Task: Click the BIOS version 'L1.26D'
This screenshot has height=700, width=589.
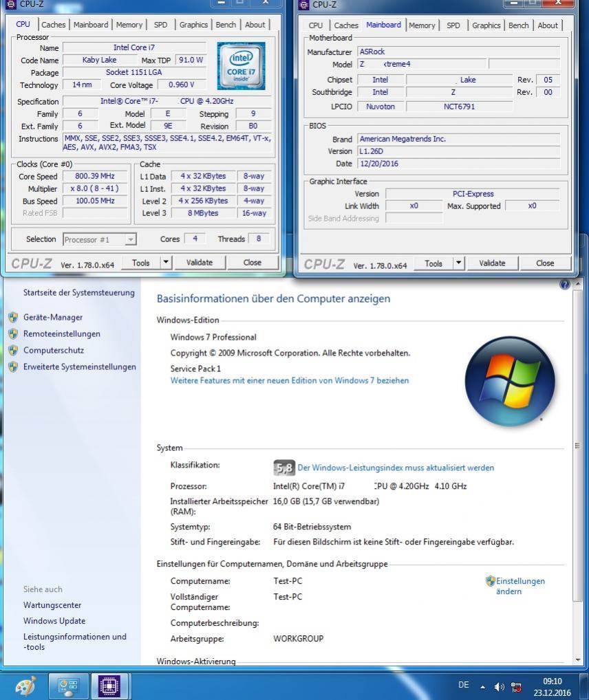Action: pyautogui.click(x=458, y=151)
